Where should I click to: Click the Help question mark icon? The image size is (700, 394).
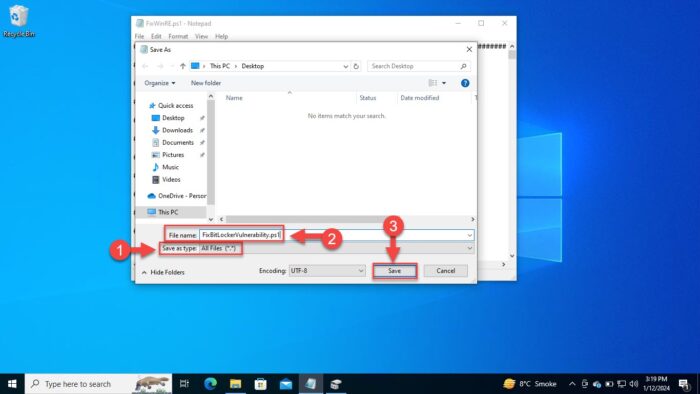coord(465,83)
